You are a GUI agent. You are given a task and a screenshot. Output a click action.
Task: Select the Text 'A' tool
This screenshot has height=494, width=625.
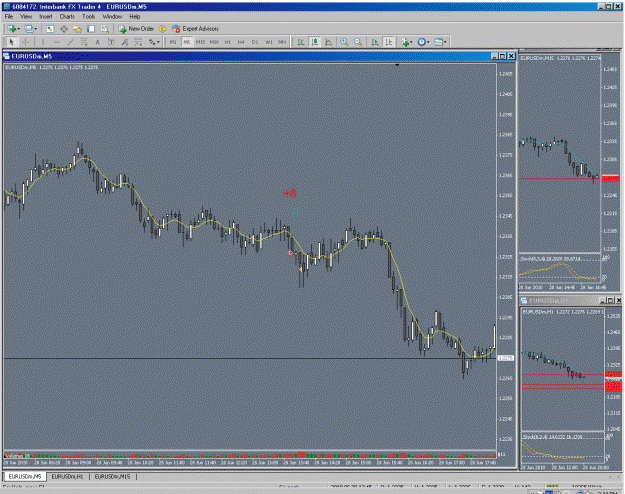click(97, 42)
